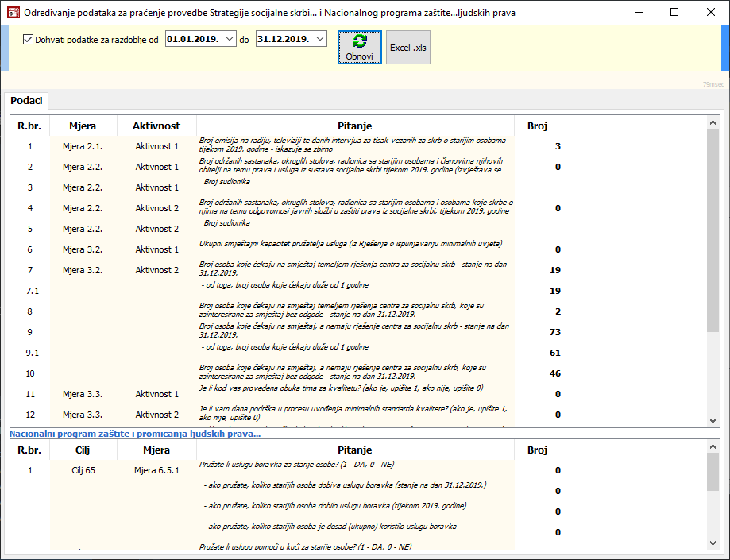The width and height of the screenshot is (730, 560).
Task: Click up arrow of lower table scrollbar
Action: [x=713, y=446]
